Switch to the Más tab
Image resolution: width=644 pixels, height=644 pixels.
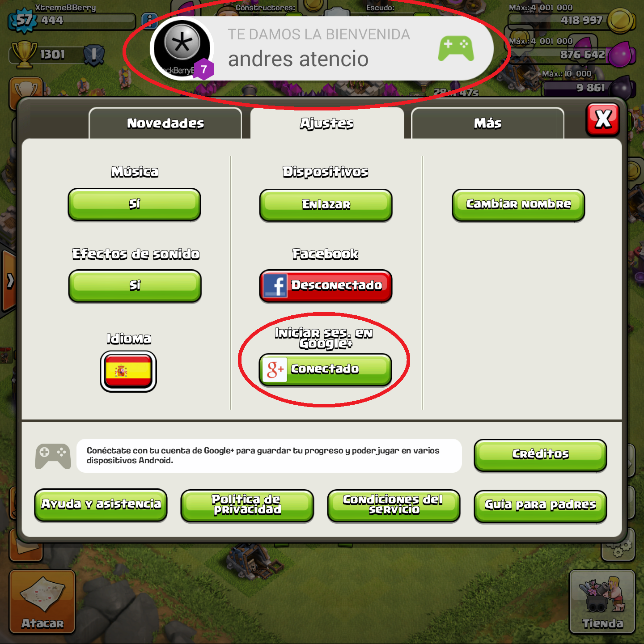point(487,123)
